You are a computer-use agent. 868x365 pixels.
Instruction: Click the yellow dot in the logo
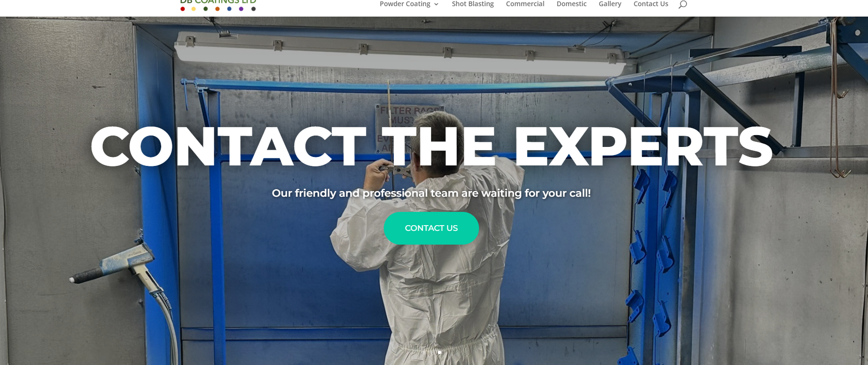(194, 9)
